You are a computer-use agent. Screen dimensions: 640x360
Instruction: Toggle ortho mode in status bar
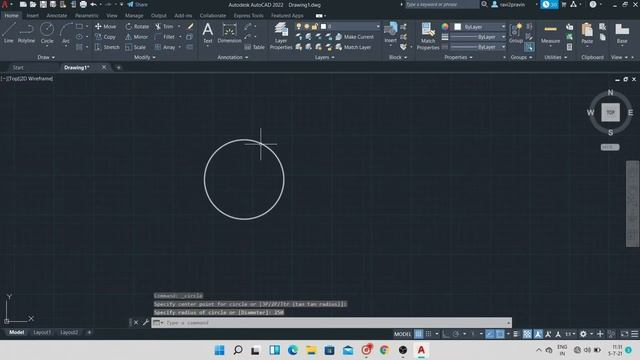coord(446,334)
